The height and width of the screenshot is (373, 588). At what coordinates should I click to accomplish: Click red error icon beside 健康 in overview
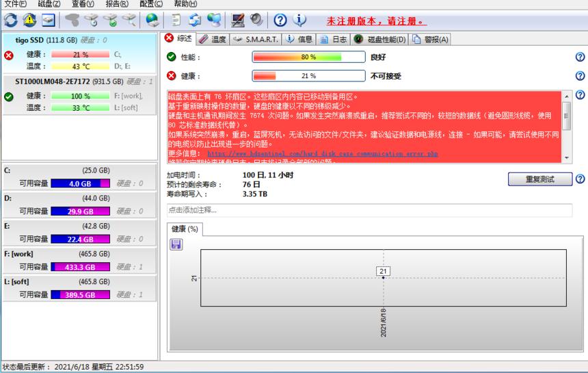click(x=172, y=76)
